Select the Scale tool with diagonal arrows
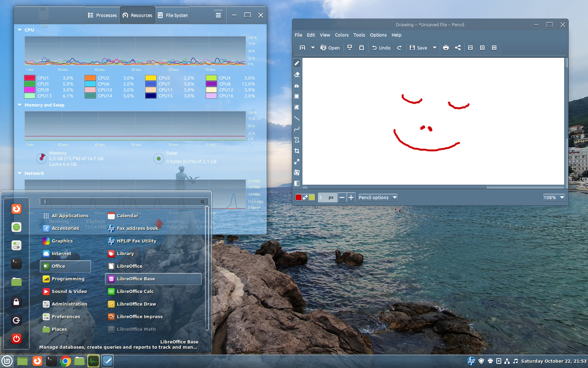Screen dimensions: 588x368 [297, 162]
